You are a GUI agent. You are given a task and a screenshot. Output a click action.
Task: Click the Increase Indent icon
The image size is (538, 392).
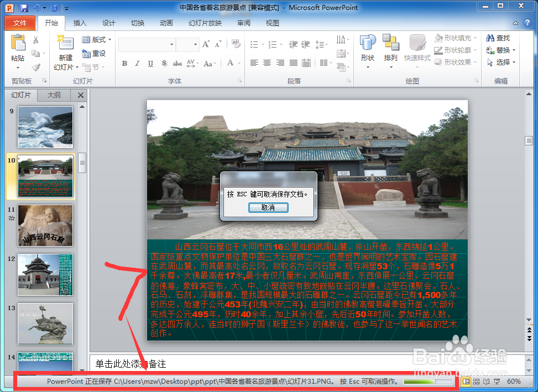coord(305,44)
